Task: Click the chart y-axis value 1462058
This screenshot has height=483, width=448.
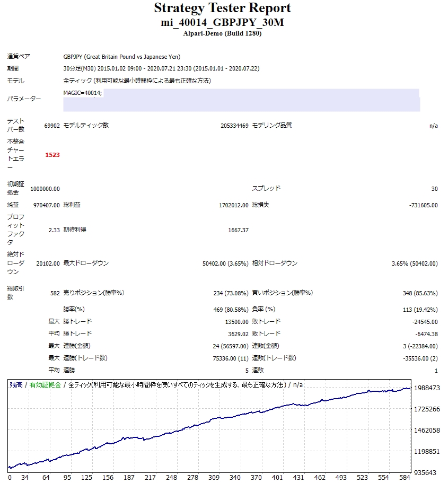Action: 427,431
